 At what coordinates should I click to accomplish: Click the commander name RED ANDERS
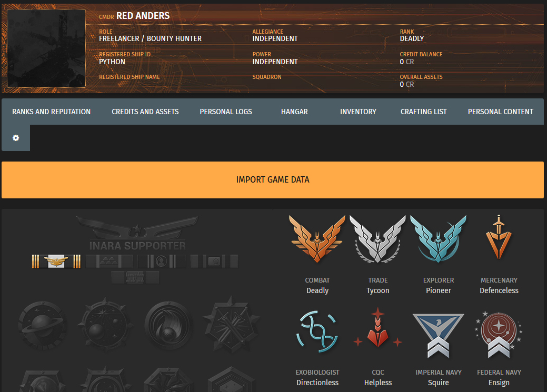(143, 16)
